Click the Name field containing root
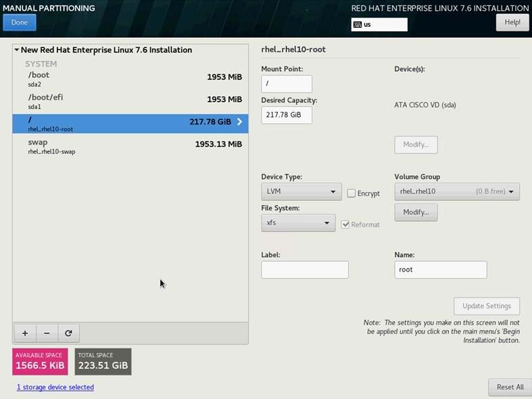 (x=440, y=270)
